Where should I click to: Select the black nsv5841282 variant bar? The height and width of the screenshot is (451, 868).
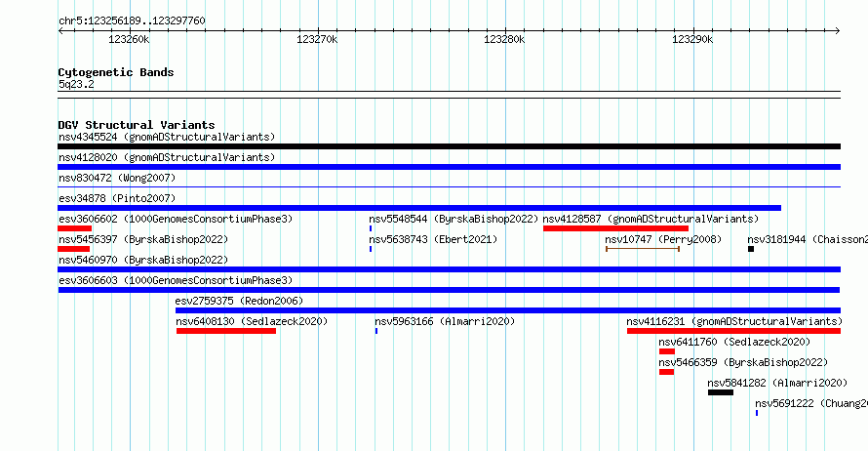(x=721, y=392)
